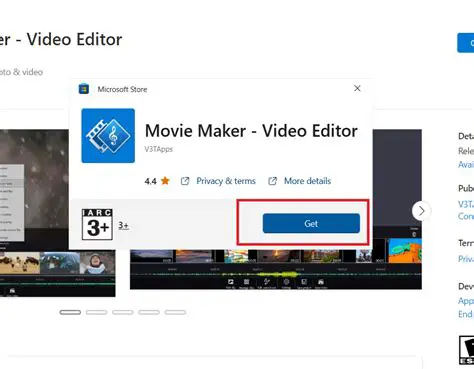The height and width of the screenshot is (369, 474).
Task: Click the external link icon beside Privacy & terms
Action: click(185, 181)
